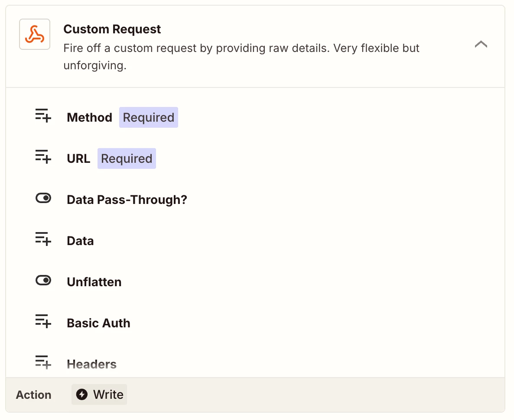Click the Headers field label

coord(91,364)
